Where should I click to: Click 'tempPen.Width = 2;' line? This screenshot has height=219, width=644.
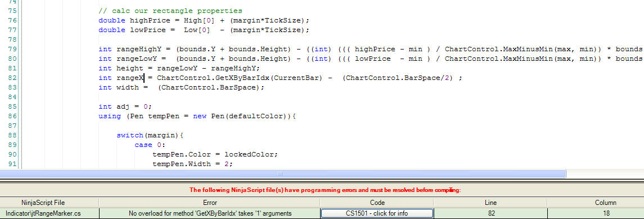point(192,164)
